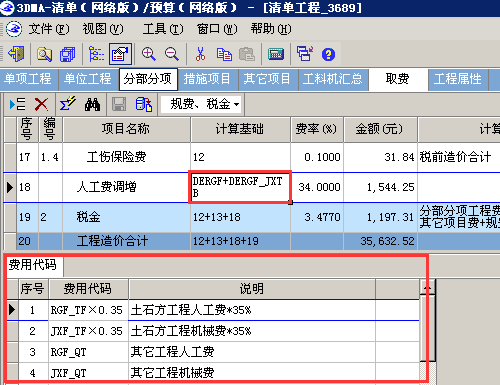This screenshot has width=500, height=385.
Task: Click the zoom out magnifier icon
Action: click(172, 54)
